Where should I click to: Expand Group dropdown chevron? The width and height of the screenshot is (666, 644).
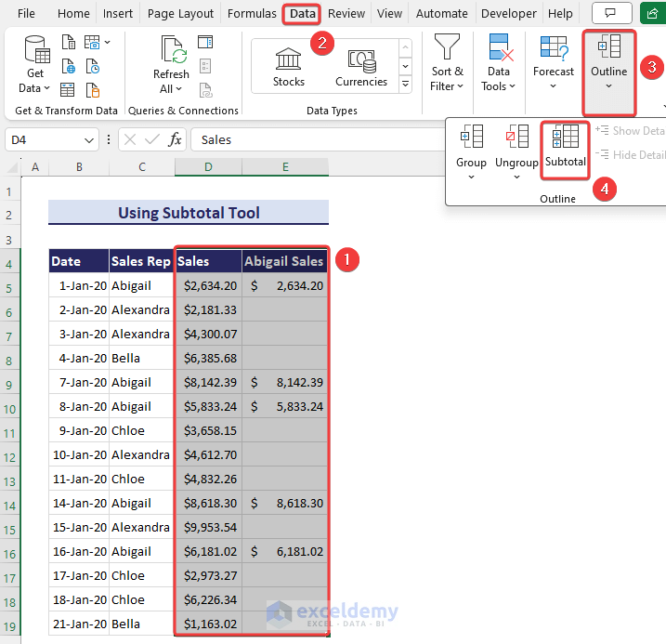[471, 177]
